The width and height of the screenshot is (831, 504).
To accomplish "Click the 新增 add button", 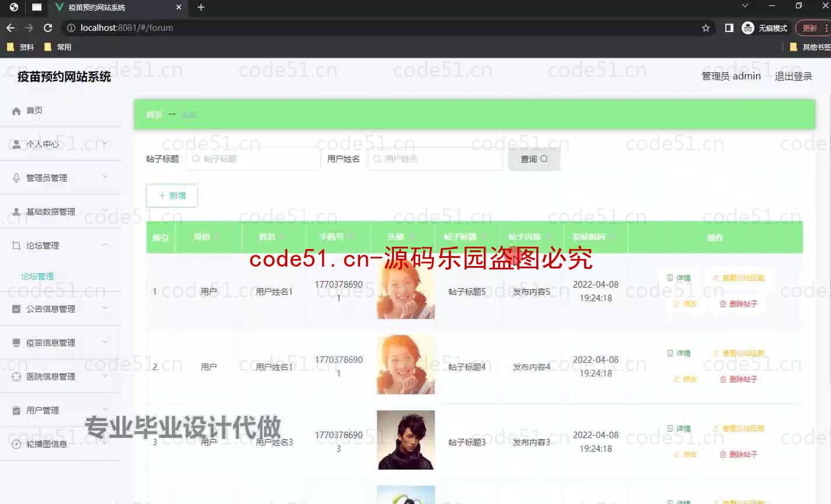I will click(x=172, y=195).
